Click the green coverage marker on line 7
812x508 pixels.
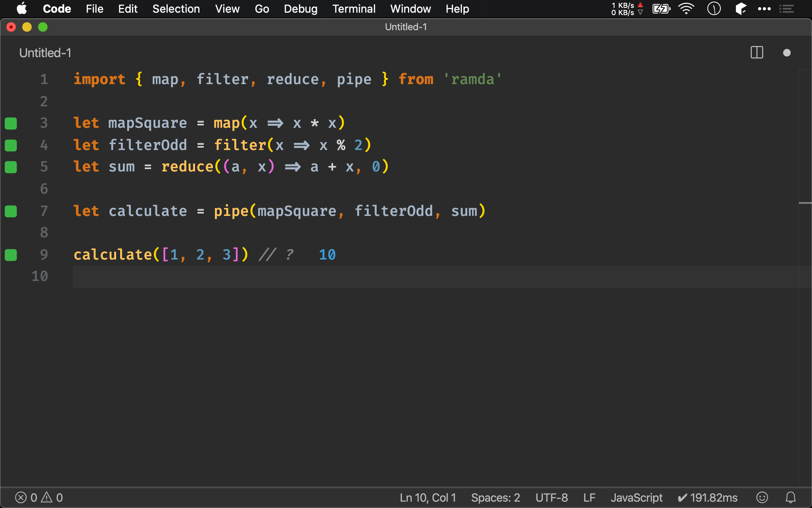click(11, 211)
